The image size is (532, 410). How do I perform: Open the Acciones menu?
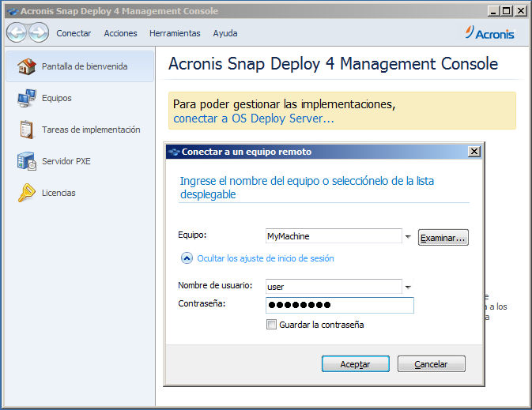120,33
